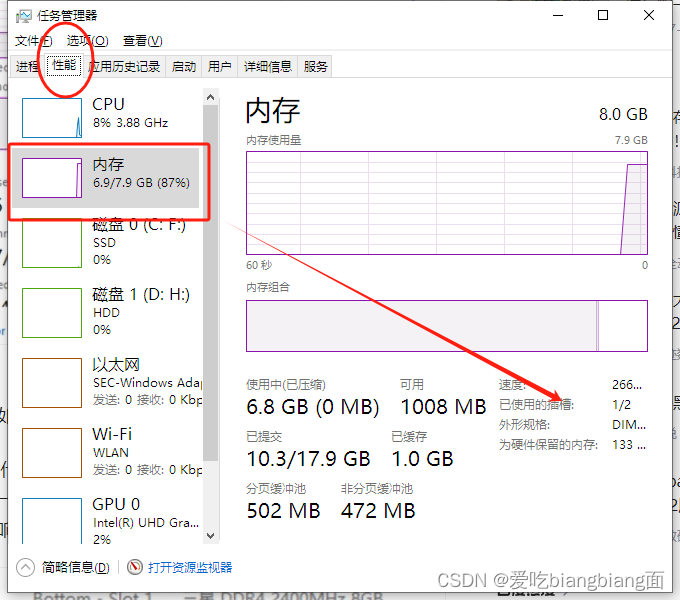Image resolution: width=680 pixels, height=600 pixels.
Task: Select the GPU 0 graph thumbnail
Action: (x=52, y=521)
